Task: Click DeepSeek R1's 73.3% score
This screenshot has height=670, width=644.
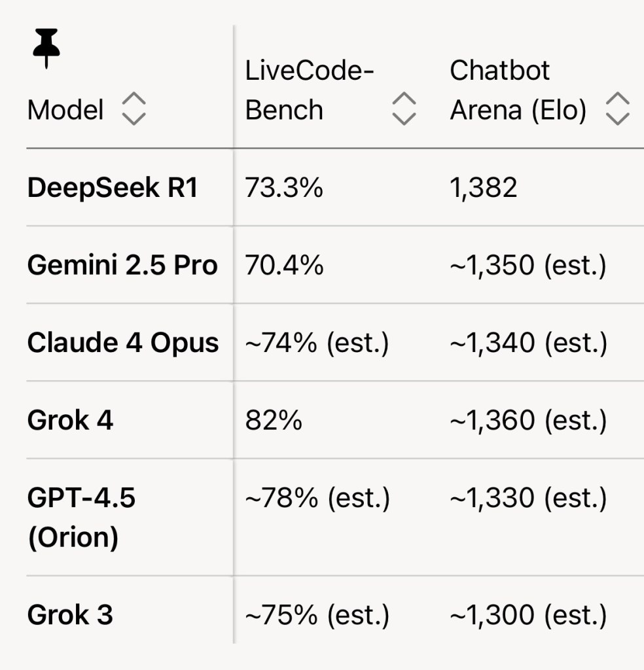Action: click(284, 188)
